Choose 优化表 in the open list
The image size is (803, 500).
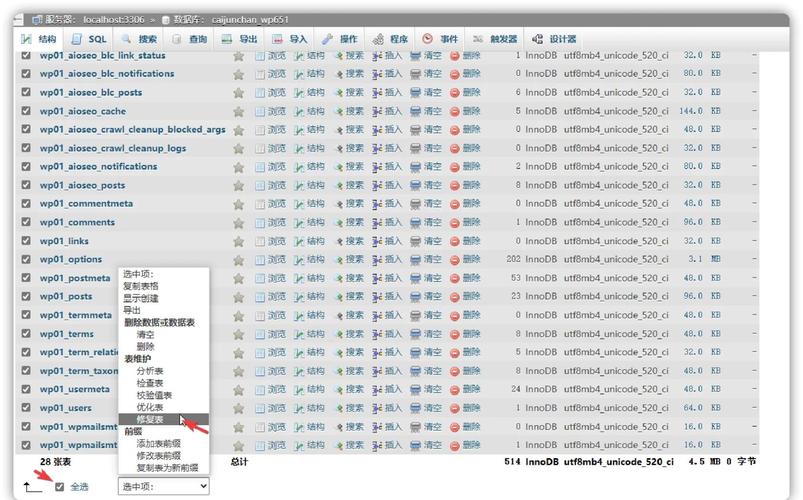(150, 407)
